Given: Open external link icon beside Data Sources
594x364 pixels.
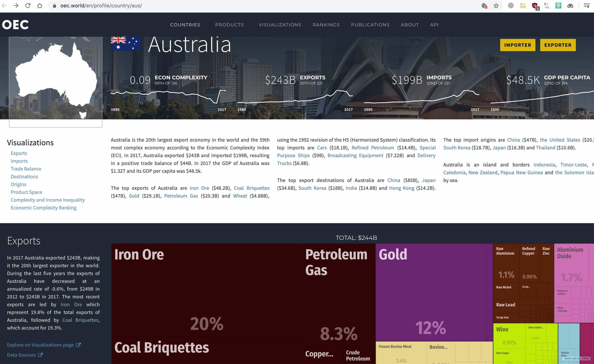Looking at the screenshot, I should pyautogui.click(x=40, y=355).
